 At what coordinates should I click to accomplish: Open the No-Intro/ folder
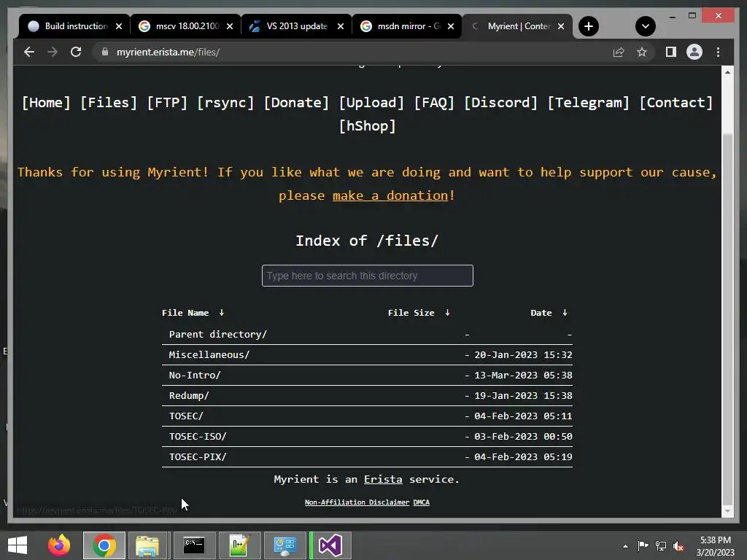(195, 376)
